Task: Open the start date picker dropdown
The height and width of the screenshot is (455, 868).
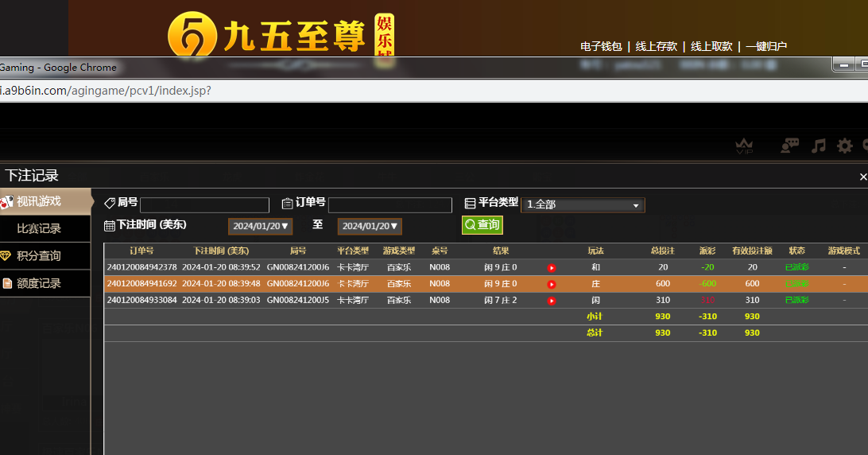Action: [x=261, y=227]
